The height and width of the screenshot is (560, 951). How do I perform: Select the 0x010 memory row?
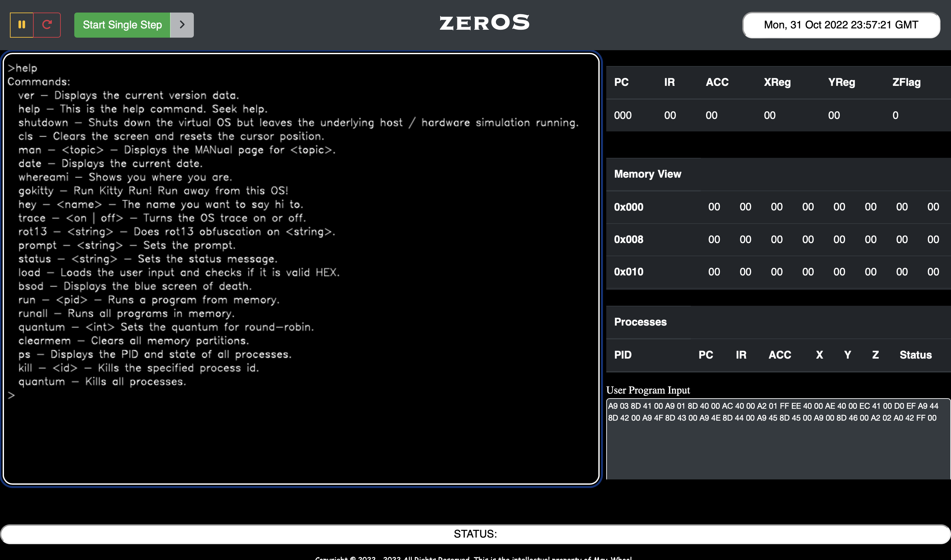(629, 271)
